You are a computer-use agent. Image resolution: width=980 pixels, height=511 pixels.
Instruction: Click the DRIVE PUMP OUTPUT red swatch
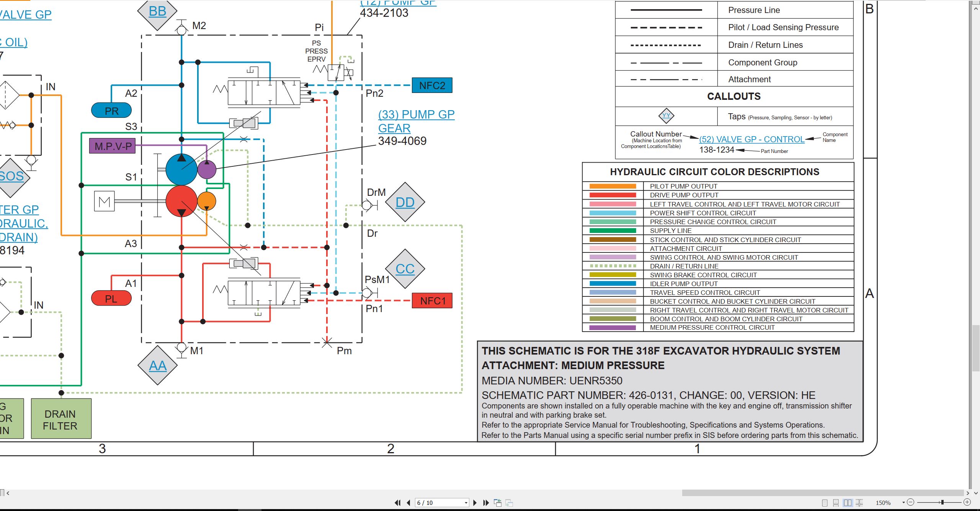(x=613, y=195)
